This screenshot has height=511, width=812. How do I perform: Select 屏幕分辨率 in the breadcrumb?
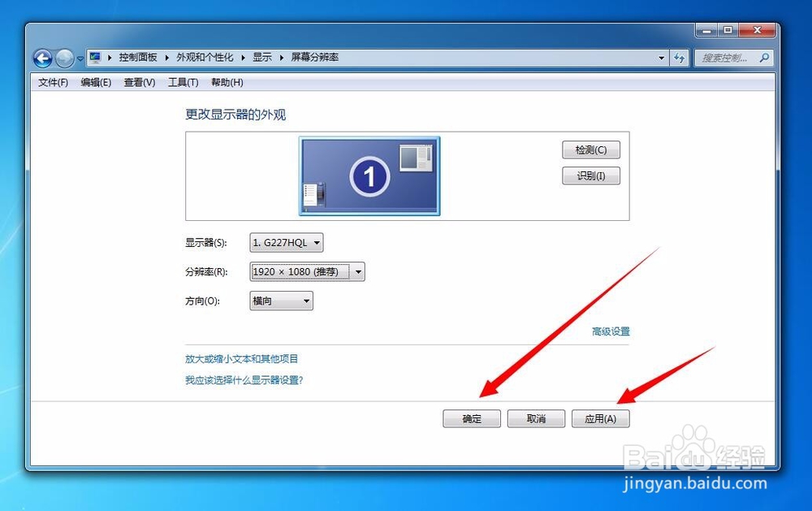(314, 57)
